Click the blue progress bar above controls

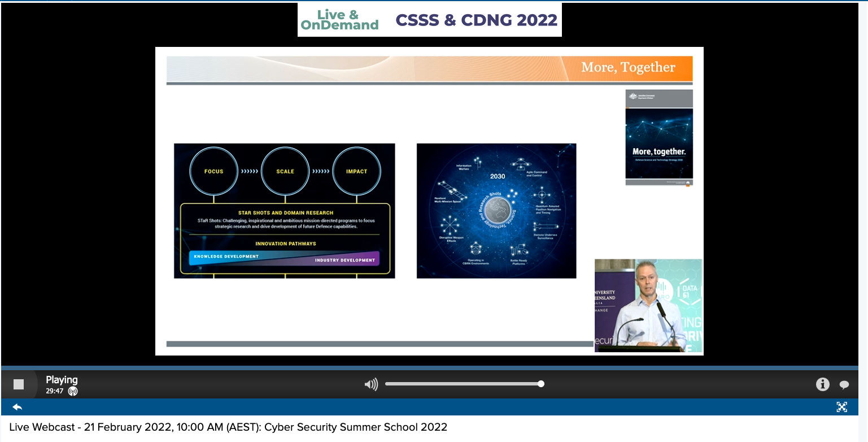tap(429, 368)
